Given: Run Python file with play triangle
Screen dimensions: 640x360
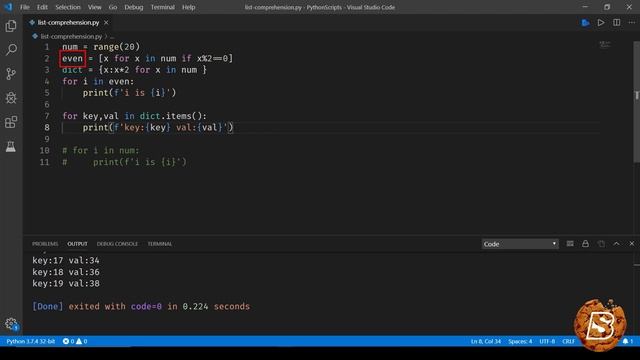Looking at the screenshot, I should (601, 23).
